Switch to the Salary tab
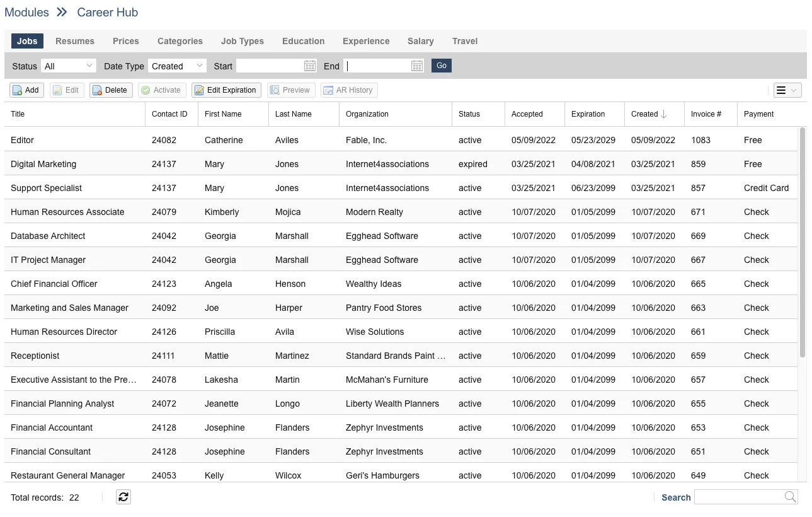 click(420, 41)
